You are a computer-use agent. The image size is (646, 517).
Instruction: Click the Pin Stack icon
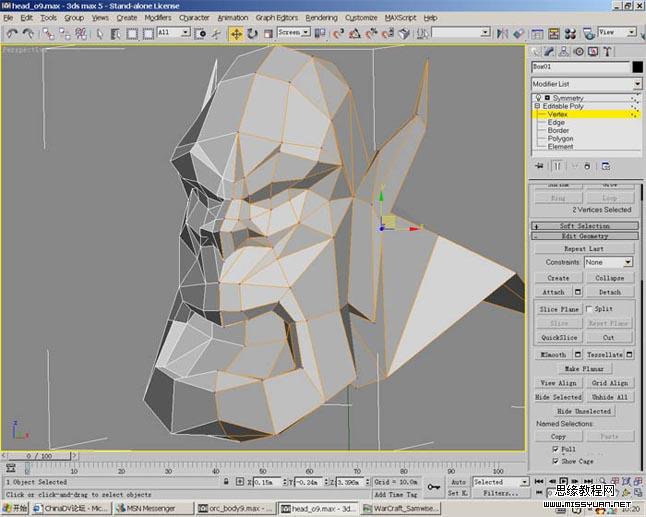pos(539,166)
